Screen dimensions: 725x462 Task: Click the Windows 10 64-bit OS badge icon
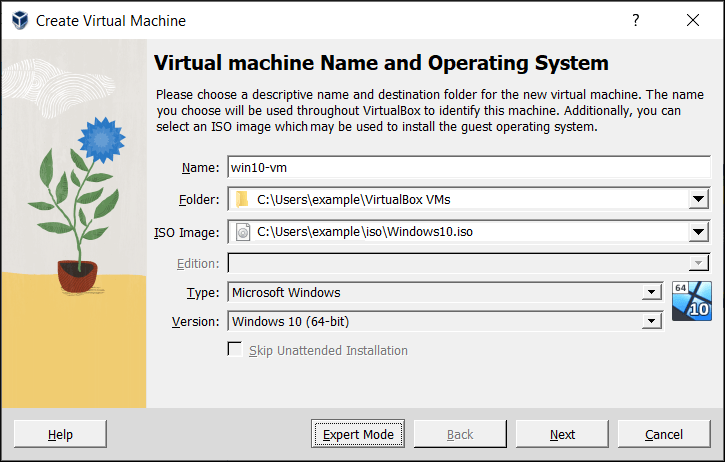[691, 302]
